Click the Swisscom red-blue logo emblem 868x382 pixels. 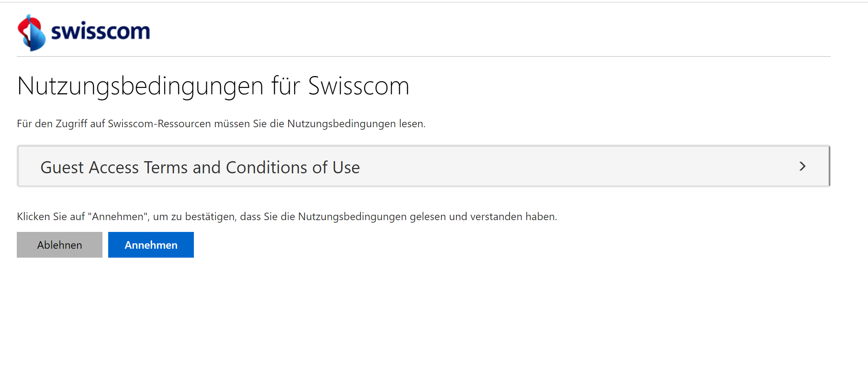click(x=31, y=33)
